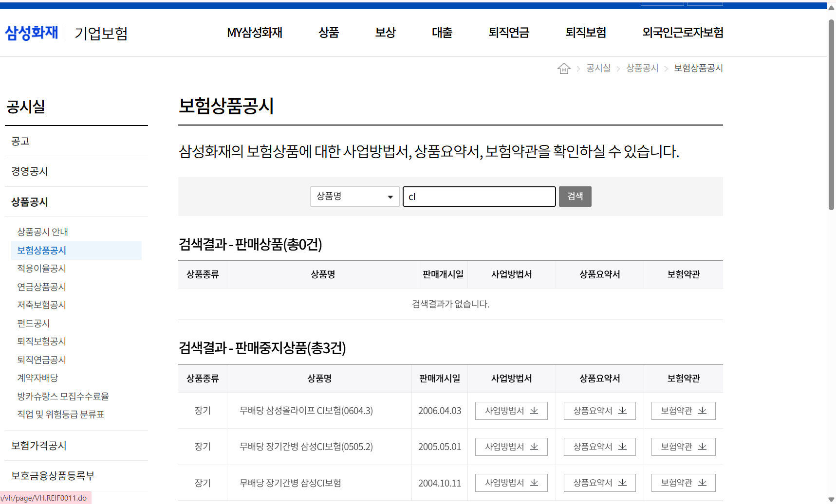Open 상품 top menu
Viewport: 836px width, 504px height.
(x=329, y=33)
